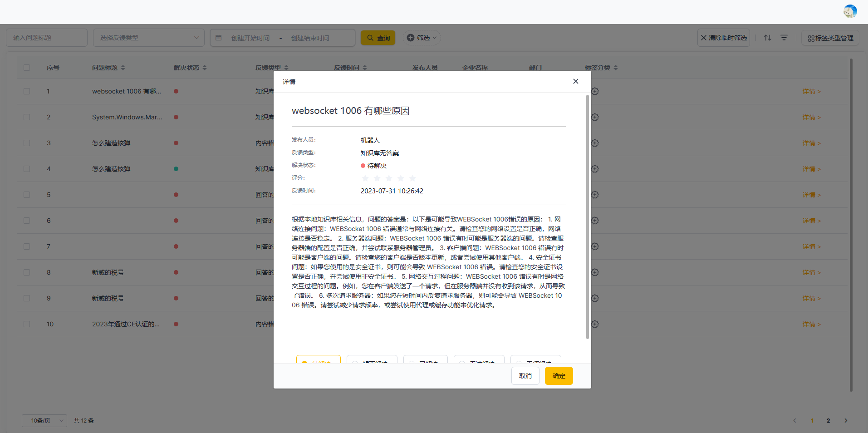Check the checkbox for row 3
The height and width of the screenshot is (433, 868).
[27, 143]
